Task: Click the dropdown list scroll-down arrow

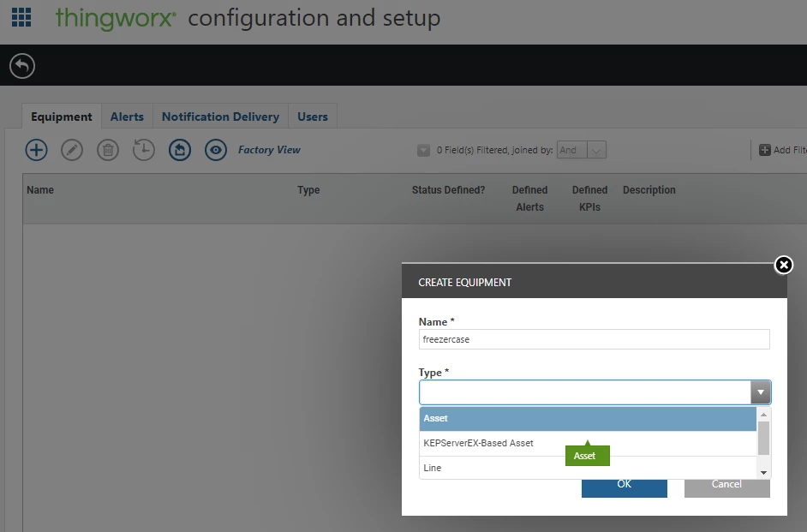Action: tap(764, 473)
